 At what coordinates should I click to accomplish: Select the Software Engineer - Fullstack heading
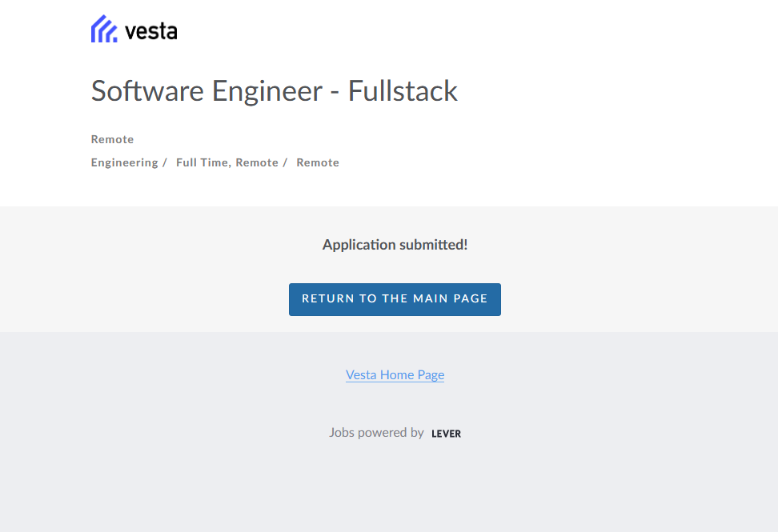pyautogui.click(x=274, y=91)
